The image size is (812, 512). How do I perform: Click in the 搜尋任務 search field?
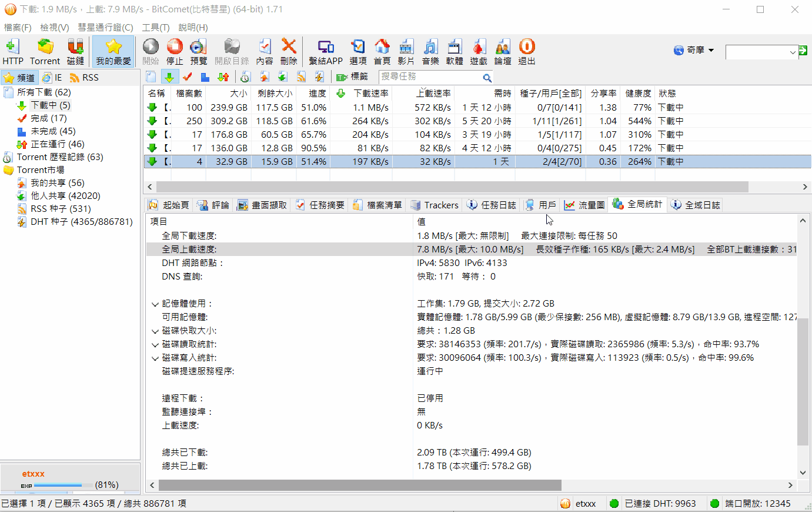(429, 77)
